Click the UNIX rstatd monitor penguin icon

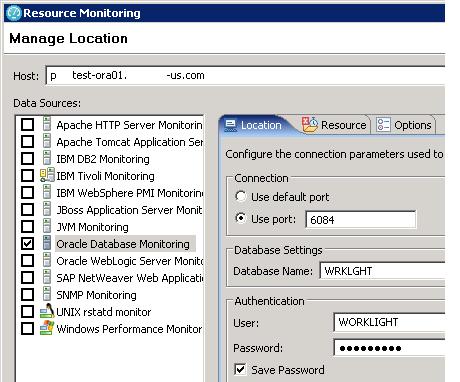pyautogui.click(x=47, y=311)
